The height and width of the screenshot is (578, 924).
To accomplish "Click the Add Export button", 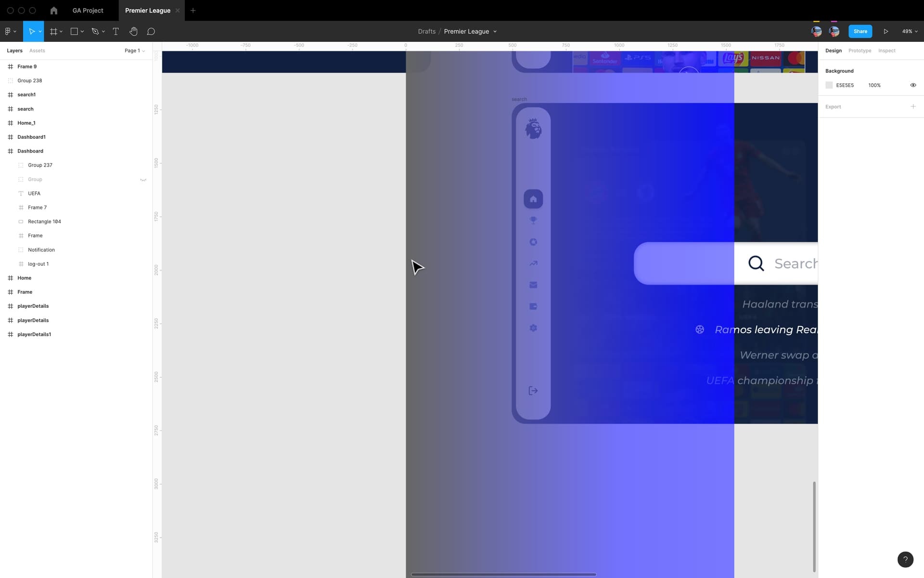I will pyautogui.click(x=913, y=106).
